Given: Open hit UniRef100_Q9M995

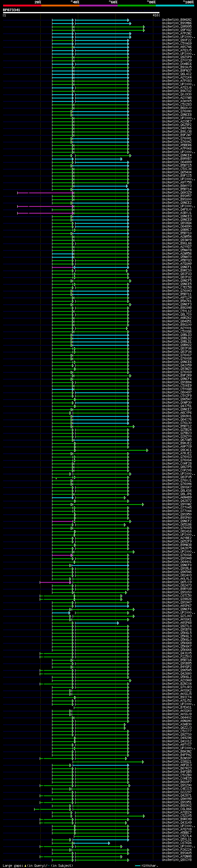Looking at the screenshot, I should [177, 26].
